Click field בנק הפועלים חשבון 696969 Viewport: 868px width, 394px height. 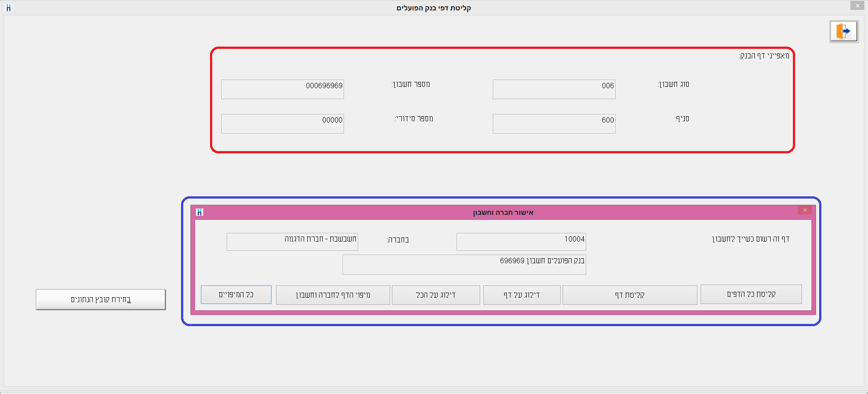click(464, 265)
